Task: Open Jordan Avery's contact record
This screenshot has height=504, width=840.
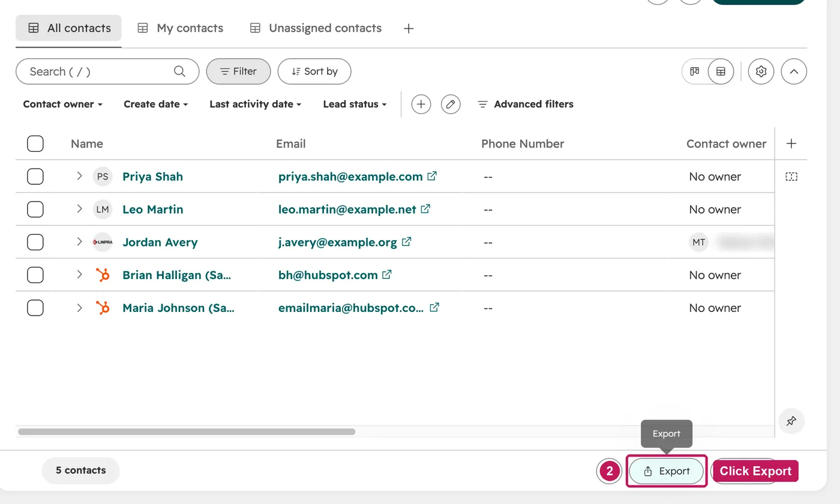Action: [160, 242]
